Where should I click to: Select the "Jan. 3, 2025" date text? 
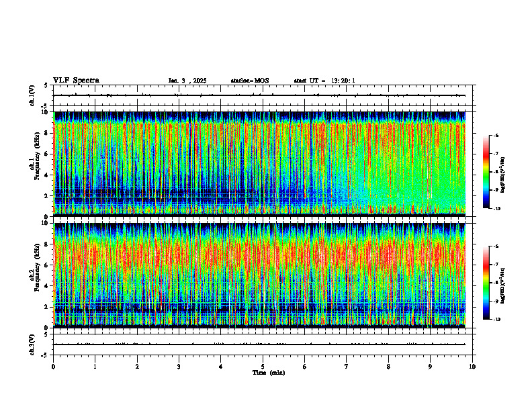tap(187, 81)
